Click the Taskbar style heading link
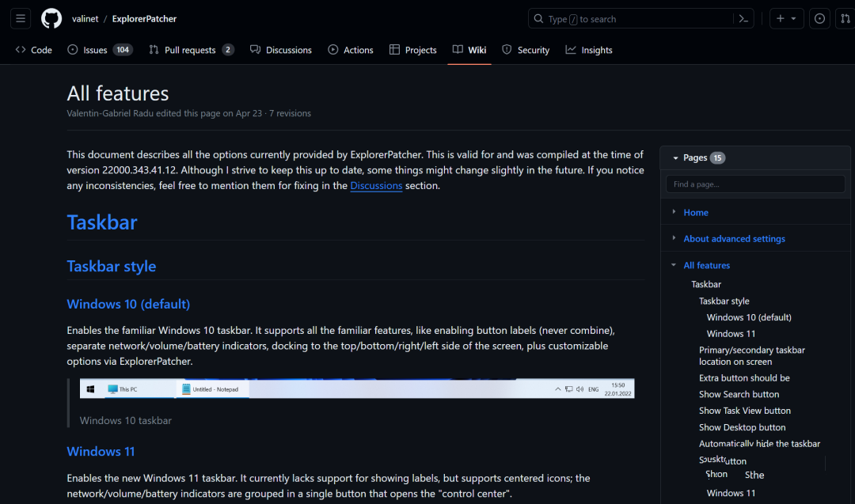The image size is (855, 504). click(x=112, y=267)
